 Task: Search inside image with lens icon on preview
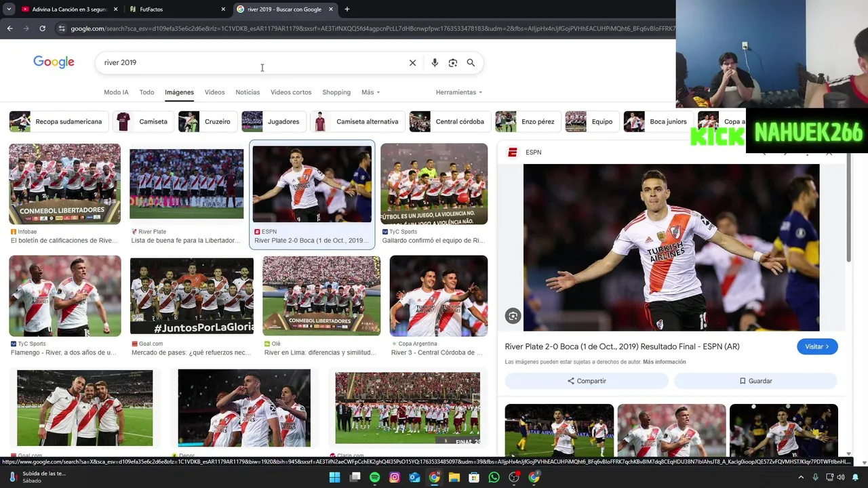pos(513,316)
